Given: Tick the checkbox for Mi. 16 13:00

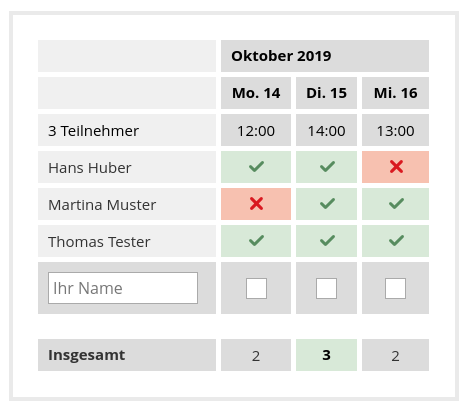Looking at the screenshot, I should (x=395, y=288).
